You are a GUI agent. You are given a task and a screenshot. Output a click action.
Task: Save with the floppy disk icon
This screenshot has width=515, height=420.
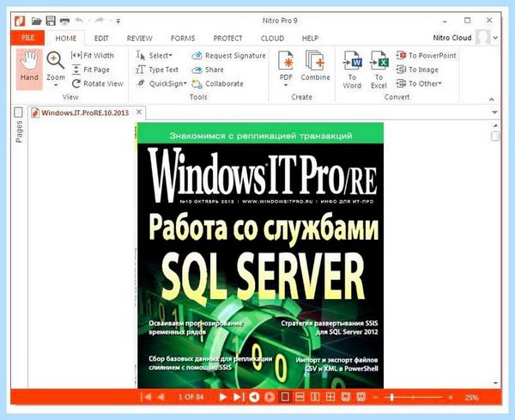pyautogui.click(x=51, y=21)
